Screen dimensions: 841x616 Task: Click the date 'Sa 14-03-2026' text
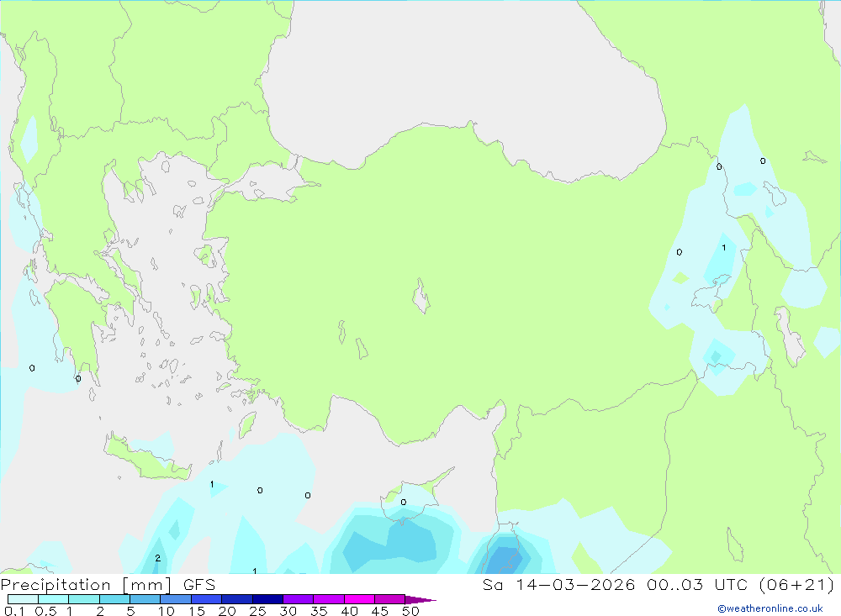(x=558, y=584)
